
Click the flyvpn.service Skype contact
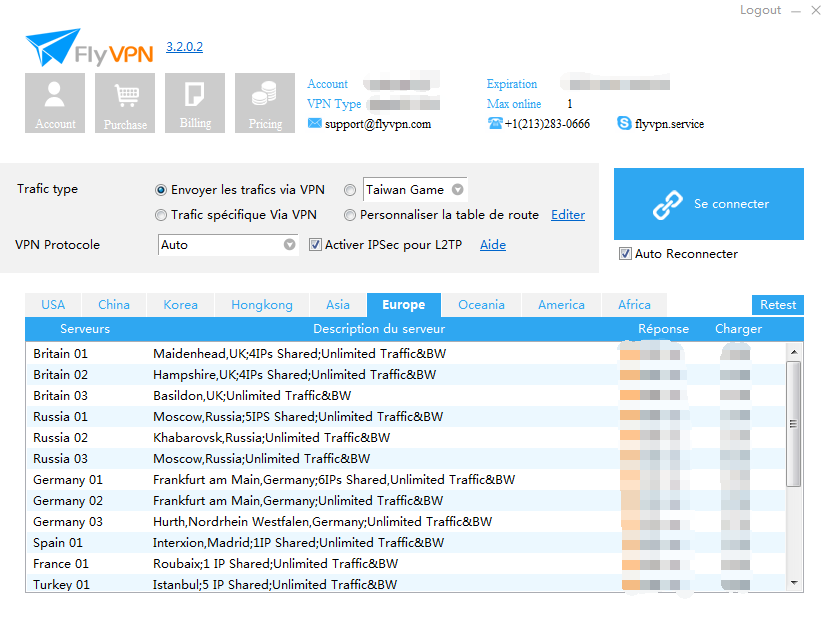(669, 124)
